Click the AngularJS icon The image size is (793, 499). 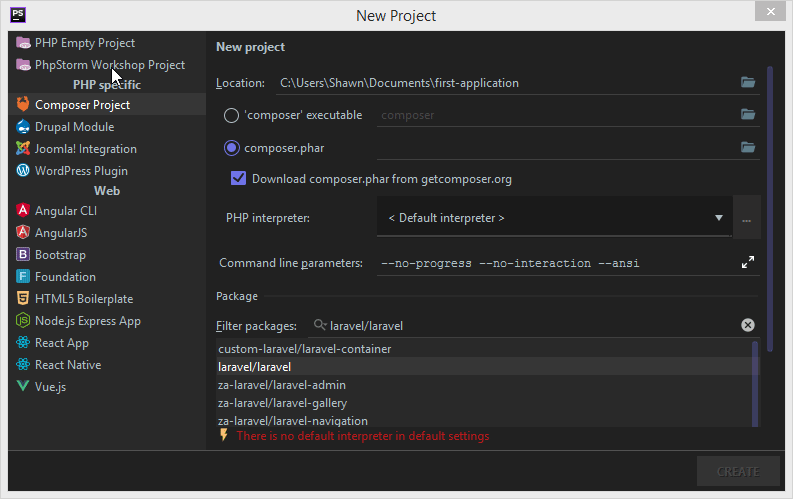(x=23, y=232)
